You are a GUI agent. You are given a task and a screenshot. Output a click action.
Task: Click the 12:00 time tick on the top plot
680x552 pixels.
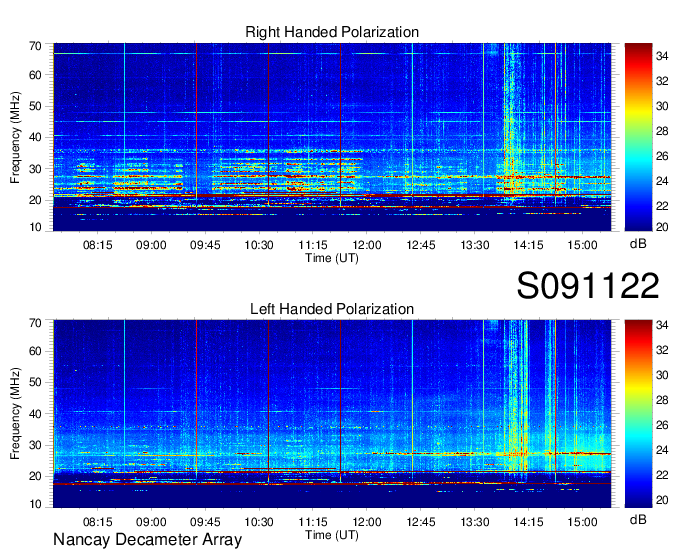pos(366,245)
